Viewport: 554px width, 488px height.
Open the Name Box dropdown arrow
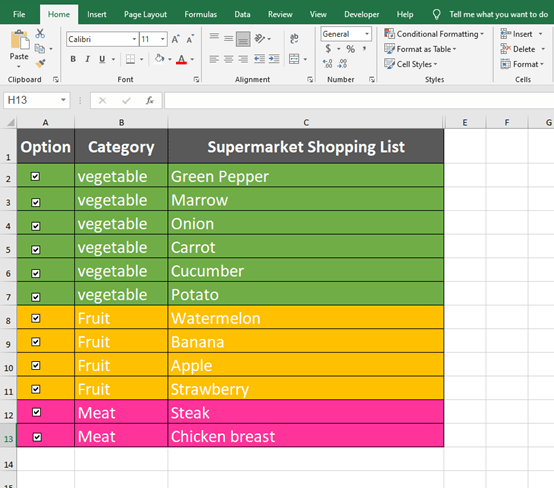[x=63, y=100]
